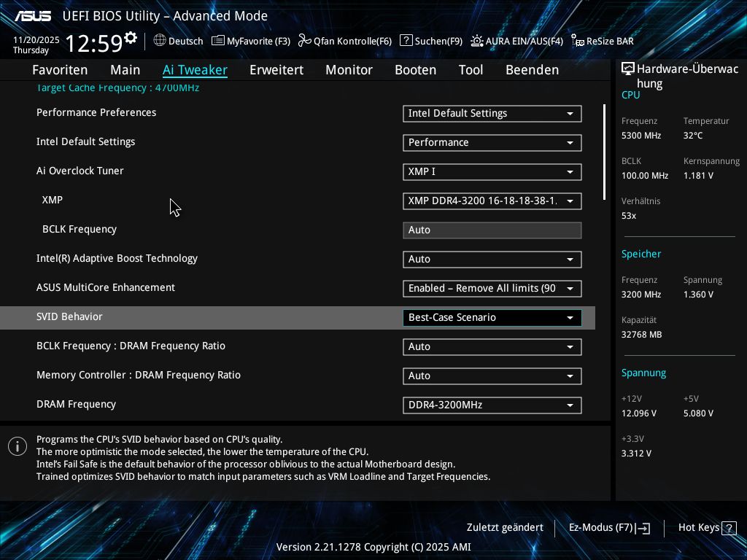This screenshot has width=747, height=560.
Task: Select Performance Preferences label
Action: [x=96, y=112]
